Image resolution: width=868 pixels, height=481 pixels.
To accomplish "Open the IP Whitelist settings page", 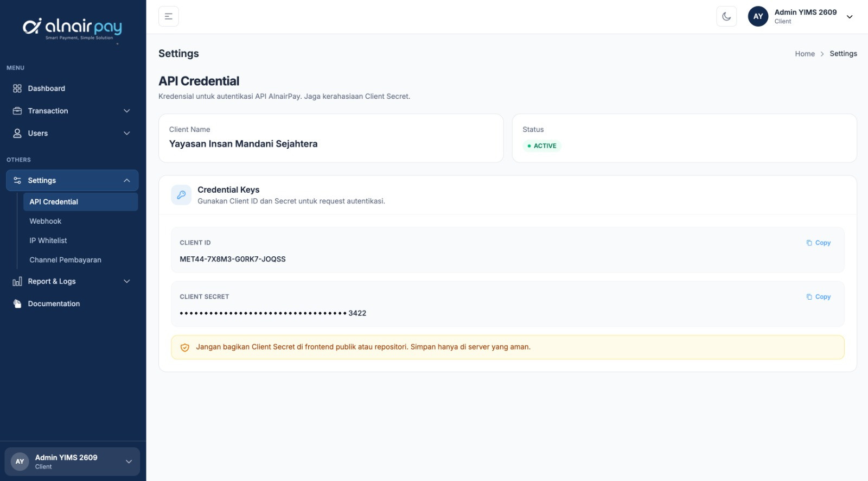I will coord(80,240).
